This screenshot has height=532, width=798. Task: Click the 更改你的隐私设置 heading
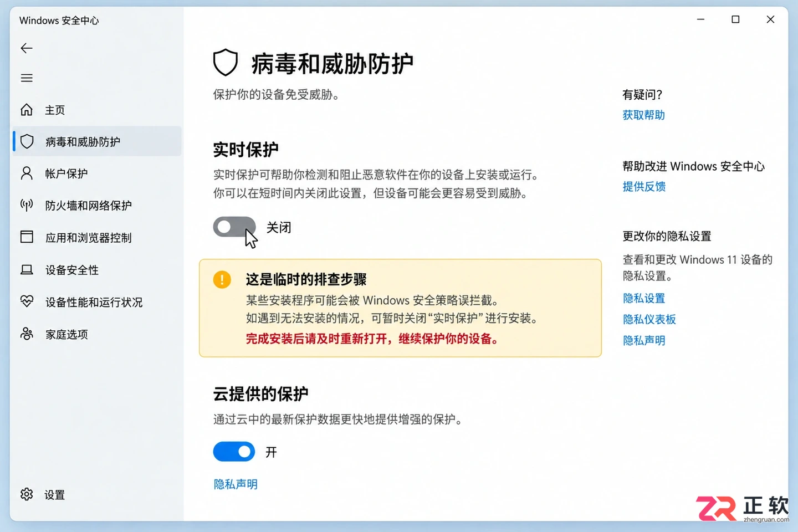tap(667, 236)
